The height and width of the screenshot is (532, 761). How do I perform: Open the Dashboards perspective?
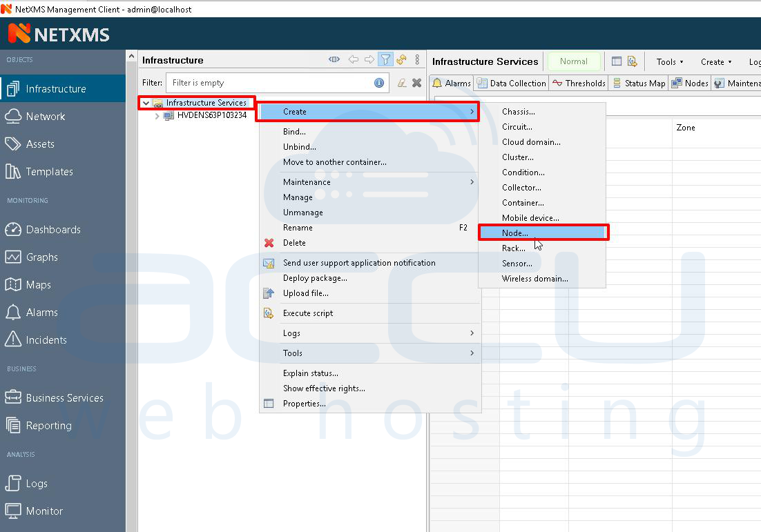63,229
